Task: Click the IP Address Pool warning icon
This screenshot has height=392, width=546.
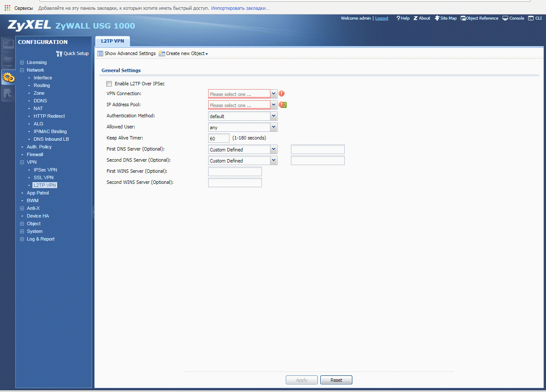Action: [x=282, y=105]
